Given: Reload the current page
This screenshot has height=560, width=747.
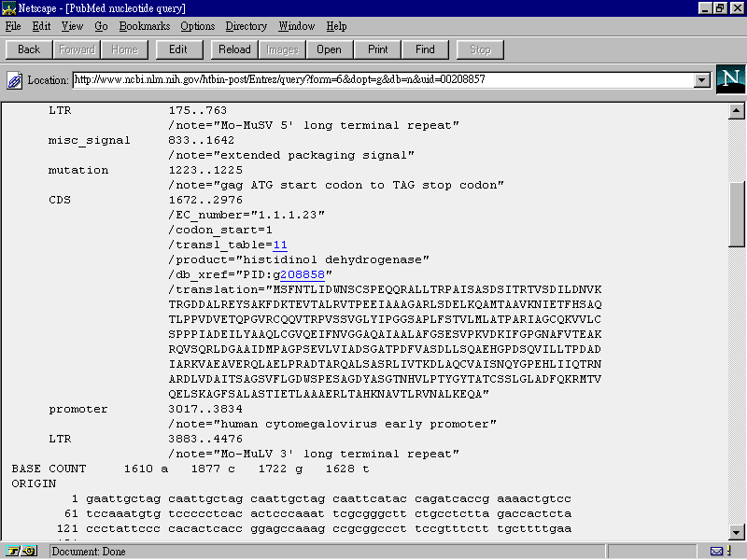Looking at the screenshot, I should coord(234,49).
